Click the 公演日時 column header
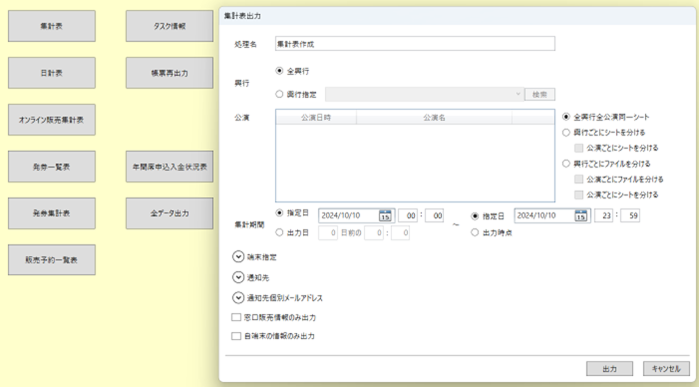This screenshot has width=699, height=387. [x=316, y=118]
